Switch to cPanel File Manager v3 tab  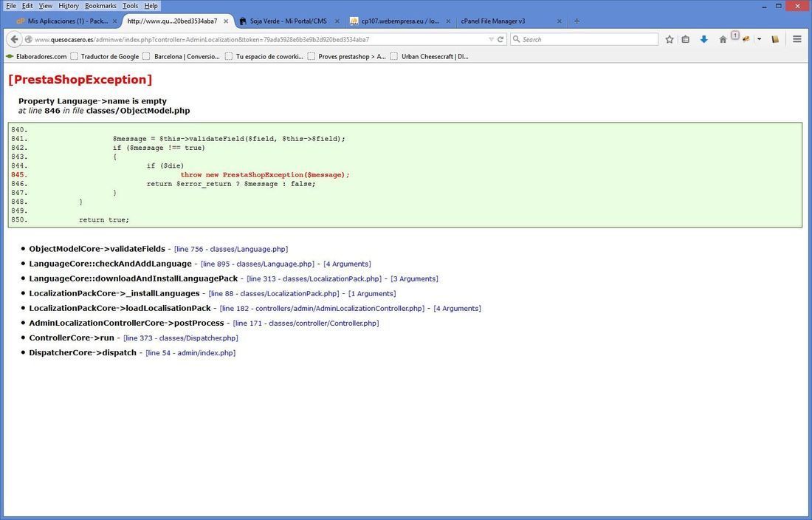(x=492, y=21)
